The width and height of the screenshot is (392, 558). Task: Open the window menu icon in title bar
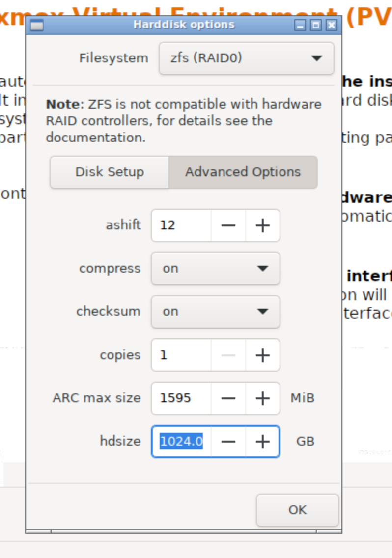pos(37,25)
